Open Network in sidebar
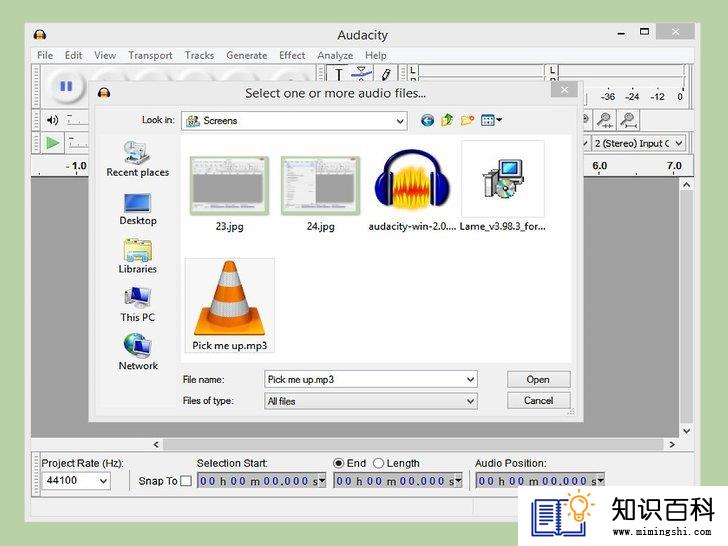728x546 pixels. point(138,352)
